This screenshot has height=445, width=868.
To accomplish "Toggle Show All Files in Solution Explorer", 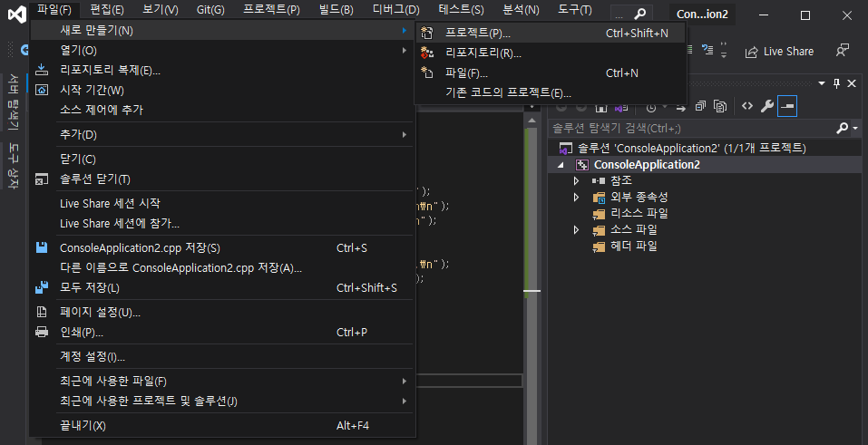I will pyautogui.click(x=720, y=106).
